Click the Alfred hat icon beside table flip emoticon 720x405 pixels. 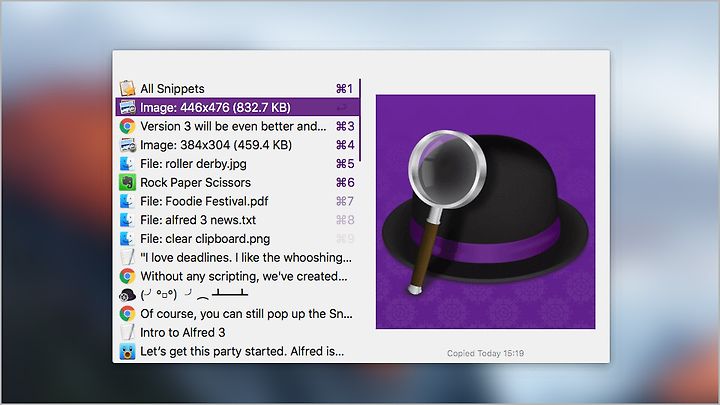(x=127, y=295)
